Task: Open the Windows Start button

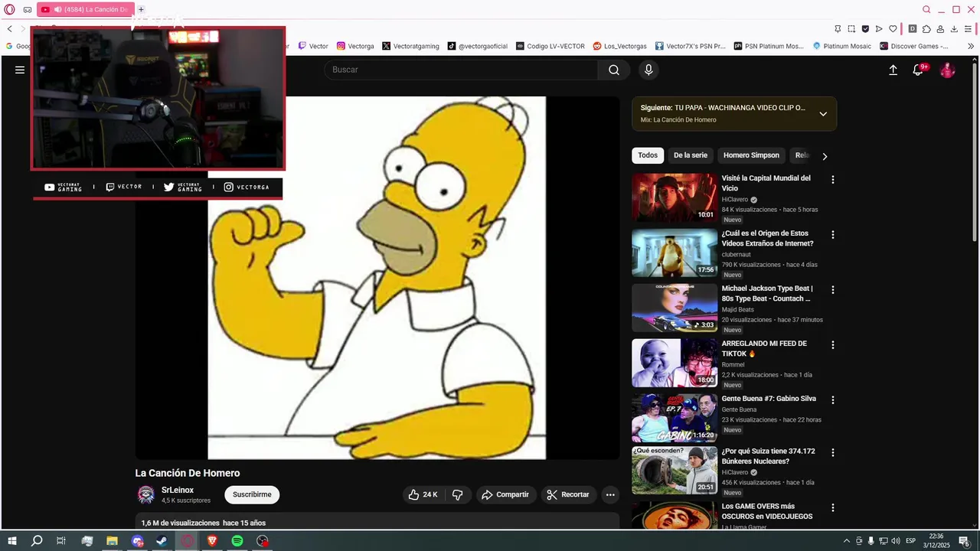Action: [12, 541]
